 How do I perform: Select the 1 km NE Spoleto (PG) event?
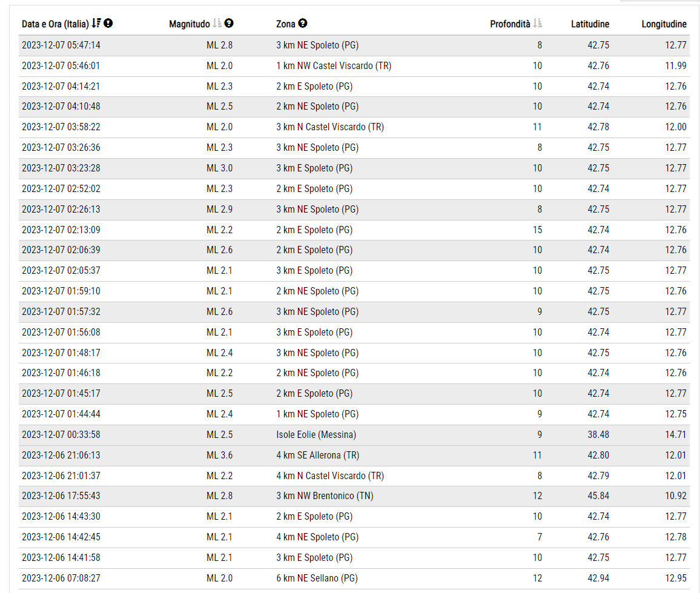317,414
